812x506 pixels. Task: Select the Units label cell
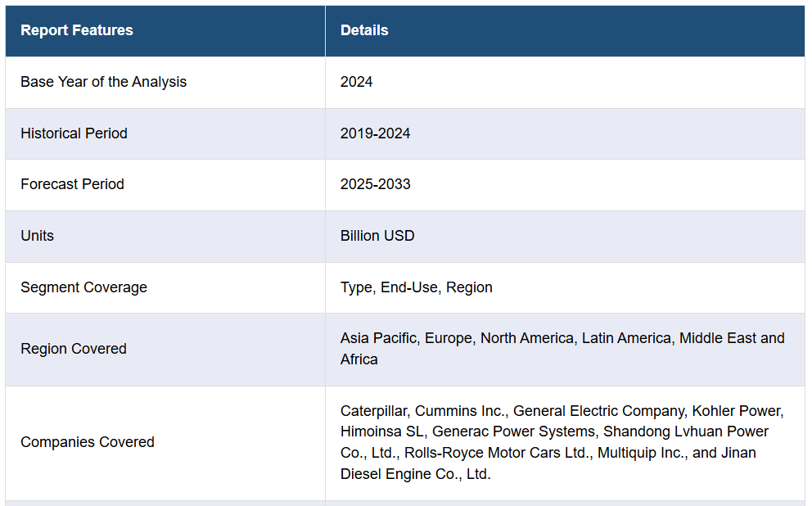point(165,236)
